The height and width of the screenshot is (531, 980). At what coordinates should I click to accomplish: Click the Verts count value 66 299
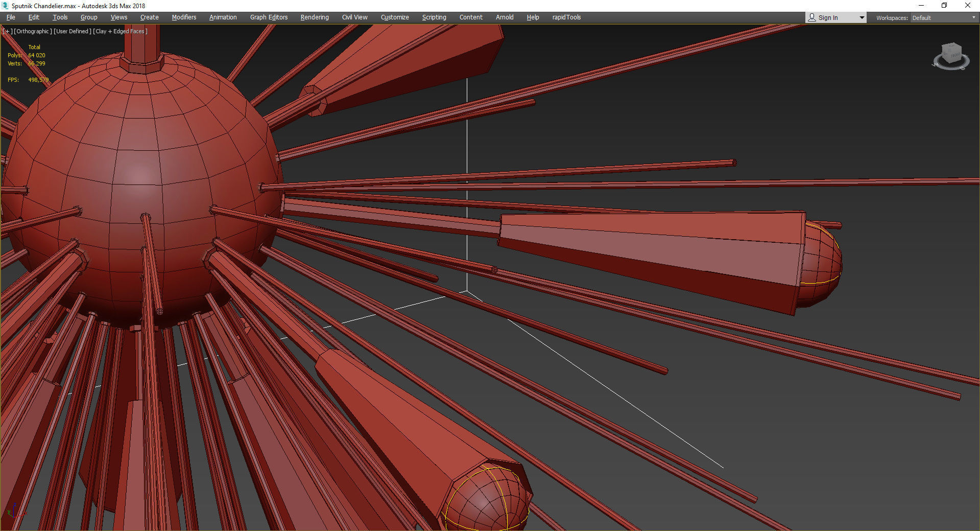[37, 63]
